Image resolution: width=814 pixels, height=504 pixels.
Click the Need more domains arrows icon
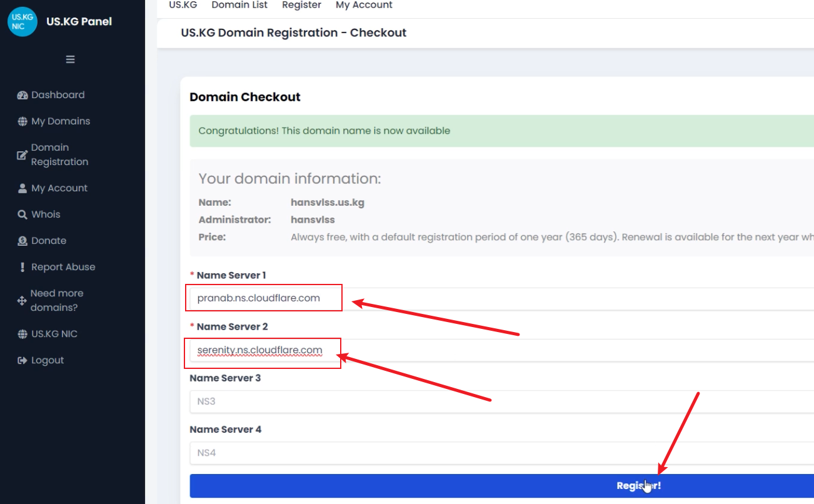click(x=22, y=301)
